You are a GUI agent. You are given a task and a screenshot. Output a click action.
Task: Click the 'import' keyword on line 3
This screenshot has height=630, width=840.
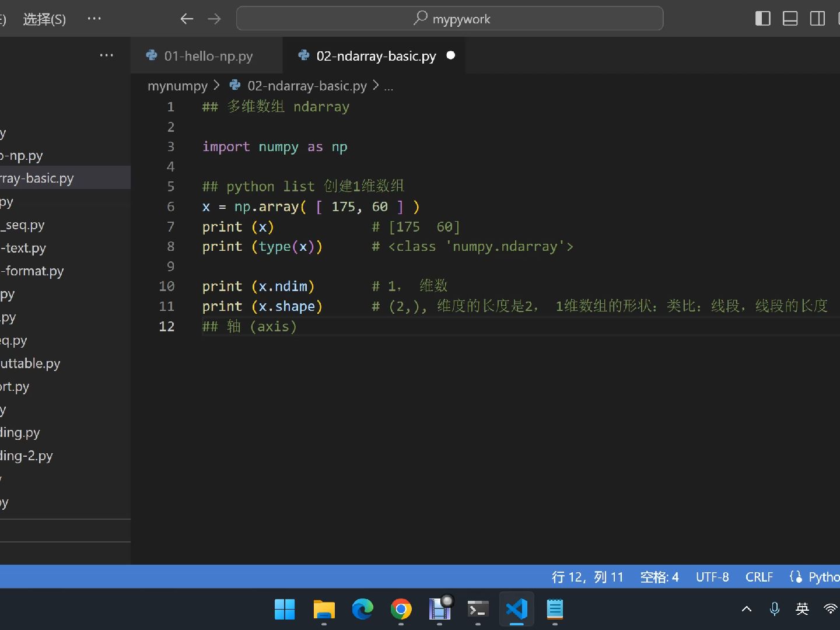tap(226, 146)
